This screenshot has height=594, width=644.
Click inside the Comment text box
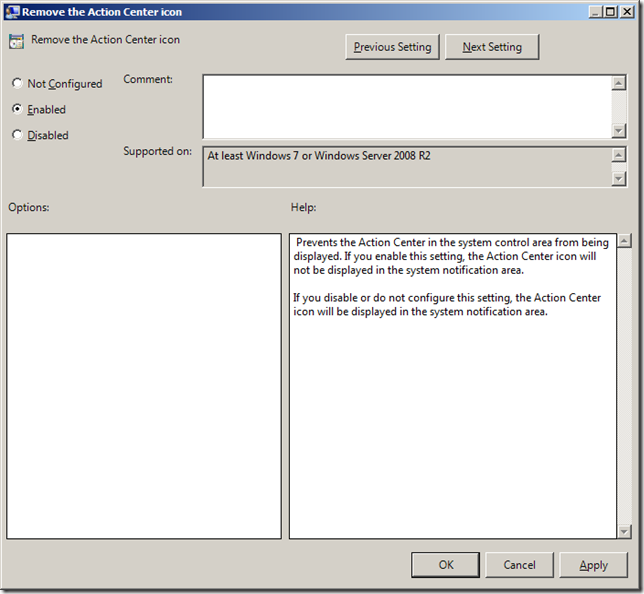[x=406, y=106]
